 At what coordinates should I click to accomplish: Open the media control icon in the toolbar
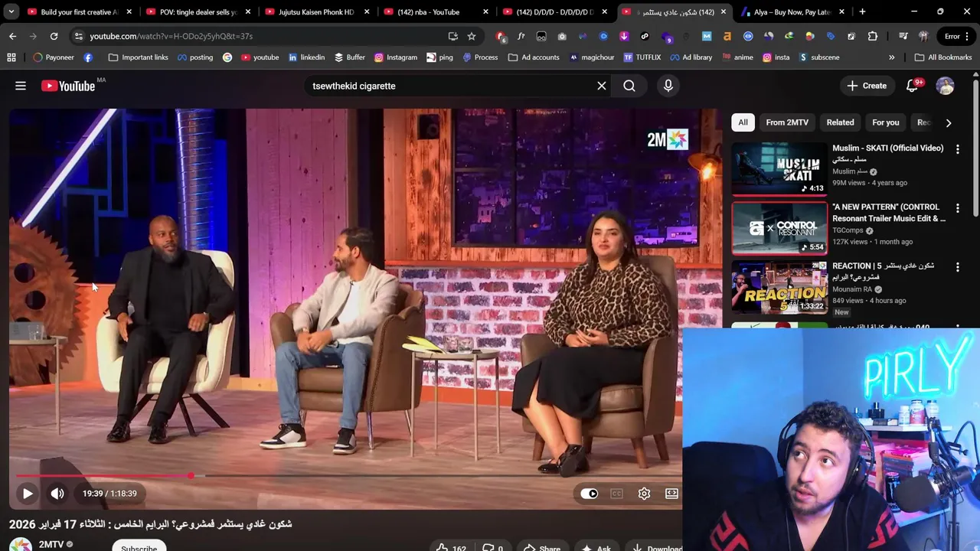903,36
